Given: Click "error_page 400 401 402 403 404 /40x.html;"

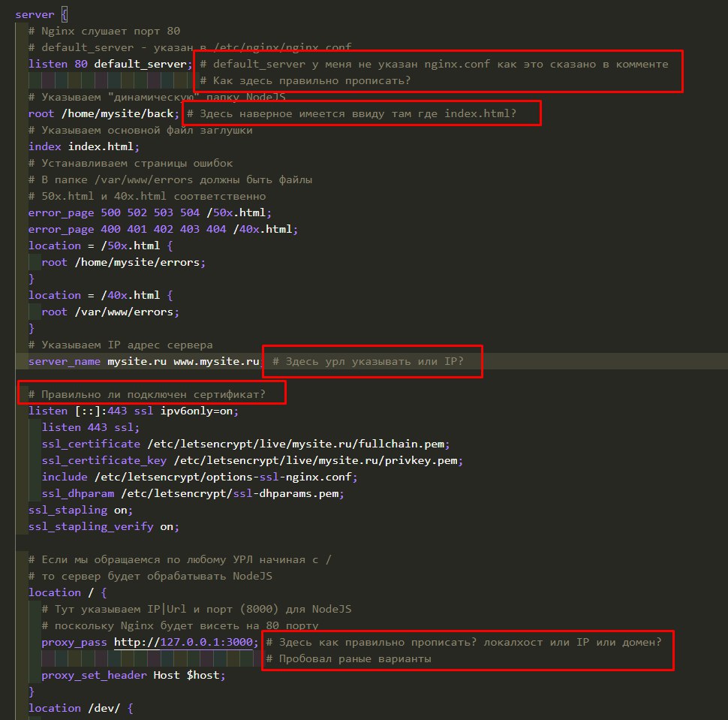Looking at the screenshot, I should click(163, 230).
